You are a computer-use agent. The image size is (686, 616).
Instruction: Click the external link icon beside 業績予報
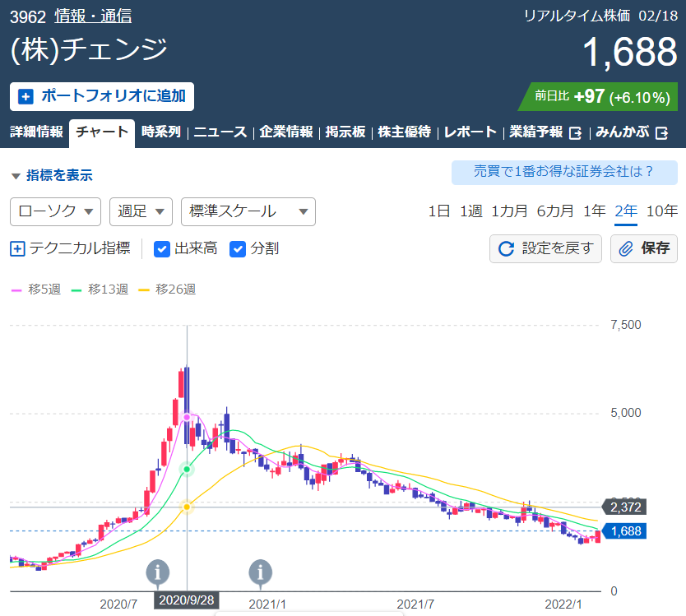(575, 132)
